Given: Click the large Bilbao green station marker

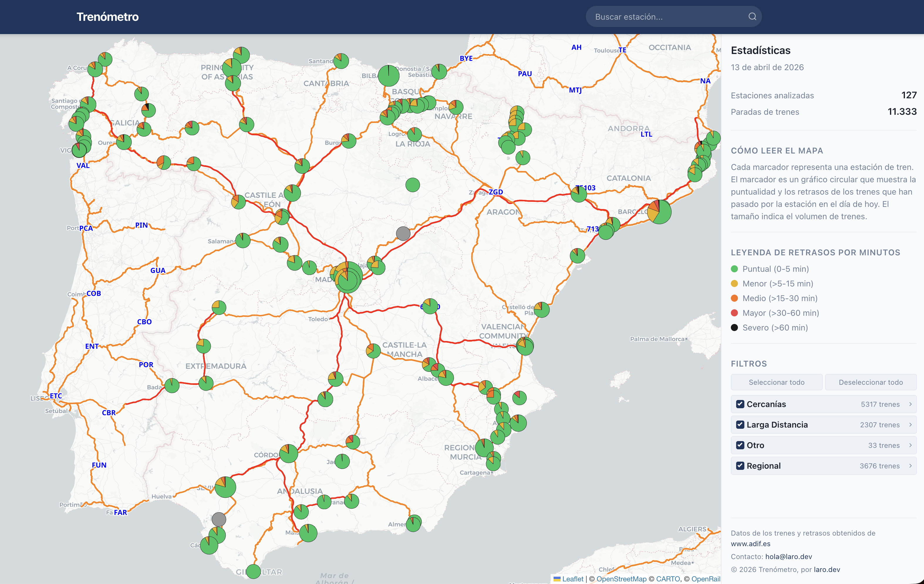Looking at the screenshot, I should point(388,76).
